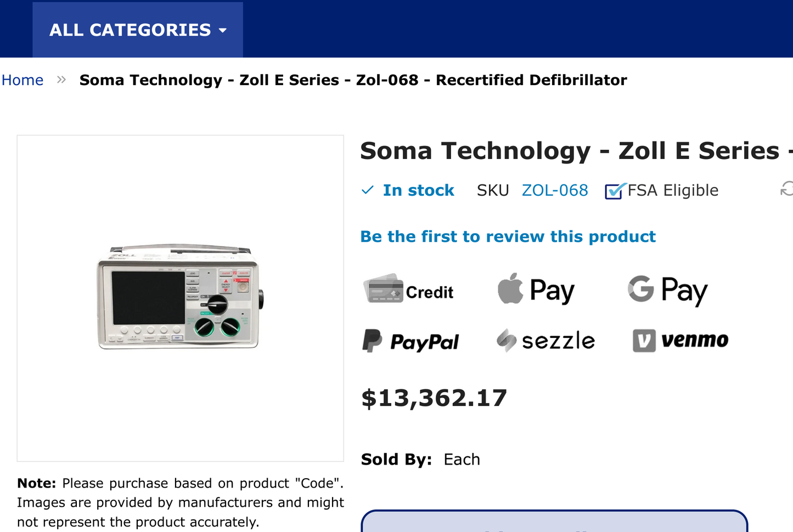Expand the categories menu chevron
The width and height of the screenshot is (793, 532).
[223, 31]
